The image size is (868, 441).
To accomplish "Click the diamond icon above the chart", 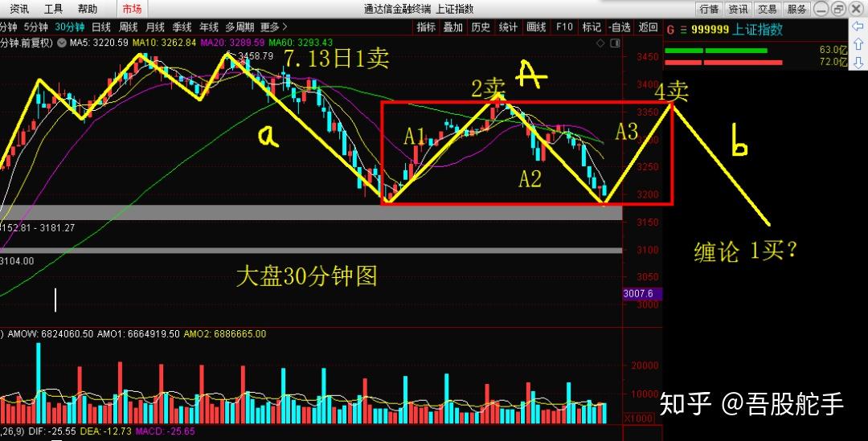I will 600,43.
